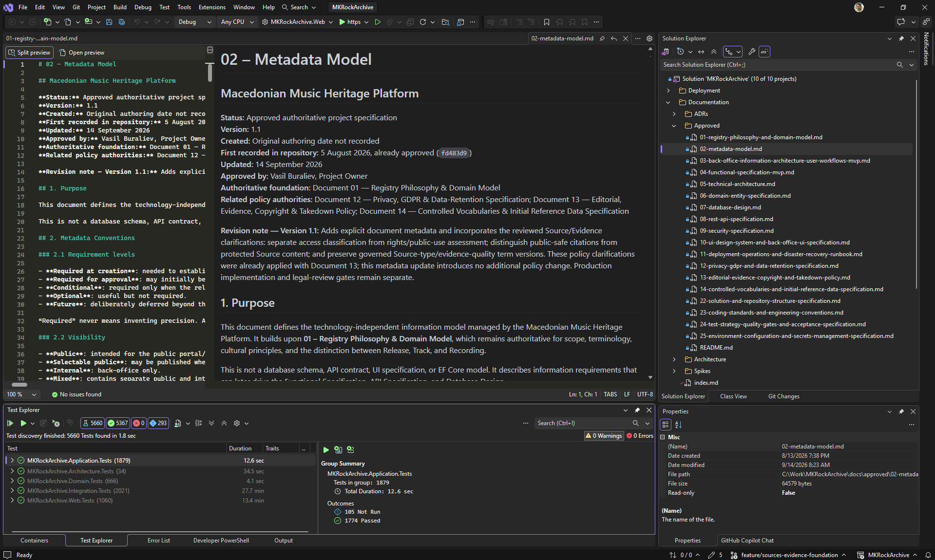Click Alphabetical sort icon in Properties panel
The height and width of the screenshot is (560, 935).
coord(678,425)
